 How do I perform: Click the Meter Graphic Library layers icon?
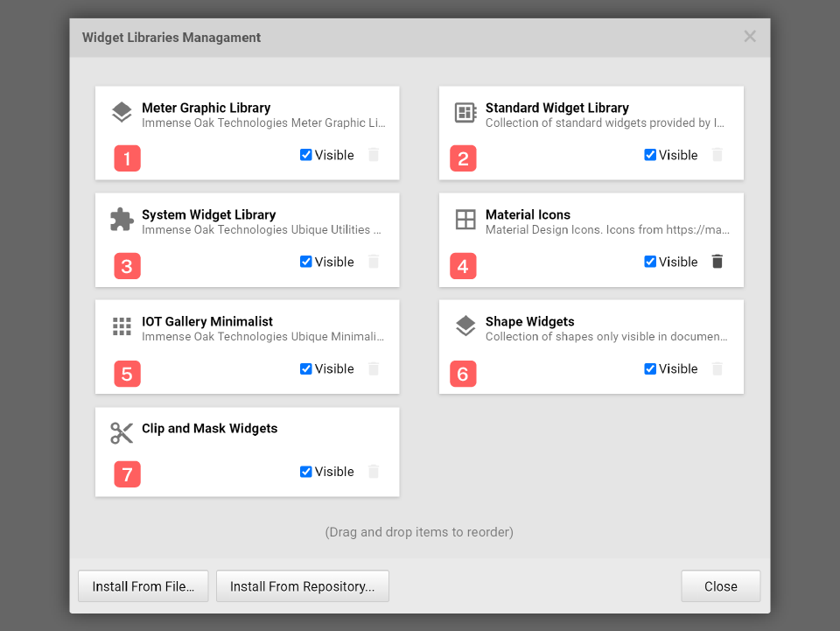[122, 113]
